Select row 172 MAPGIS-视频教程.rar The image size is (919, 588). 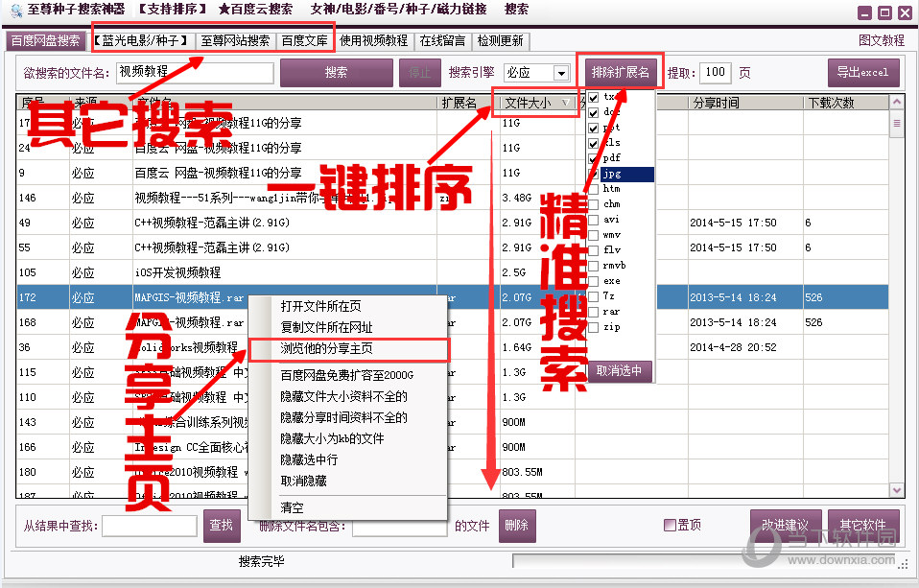453,297
